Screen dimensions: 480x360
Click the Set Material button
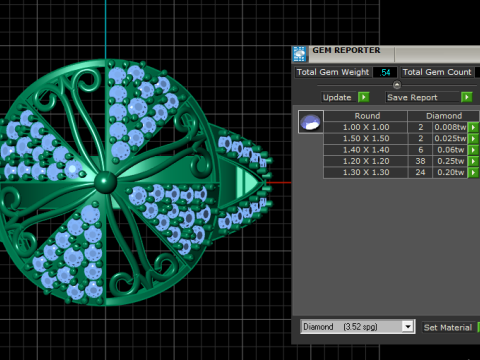coord(448,327)
